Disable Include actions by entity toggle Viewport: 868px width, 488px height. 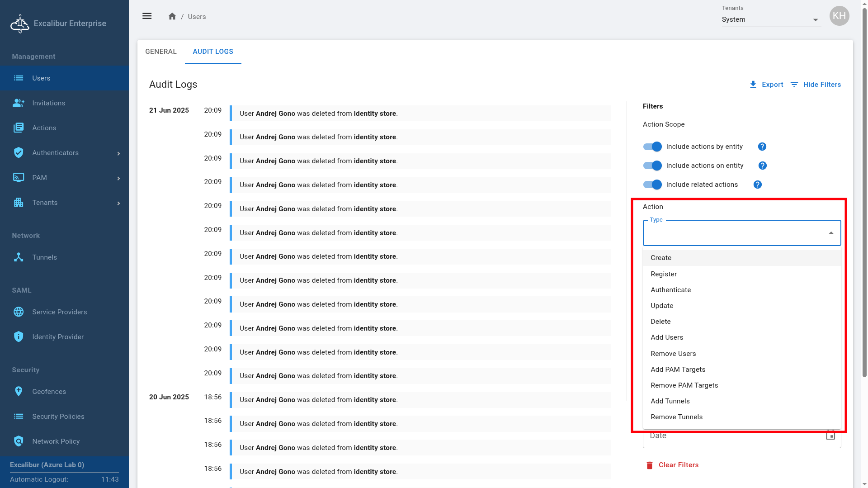click(652, 147)
